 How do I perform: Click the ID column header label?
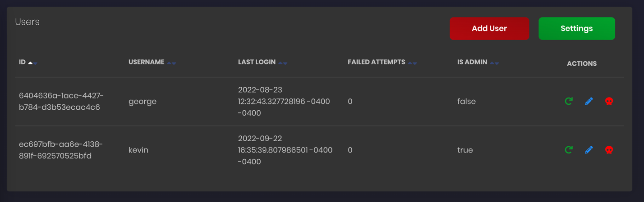[x=22, y=62]
